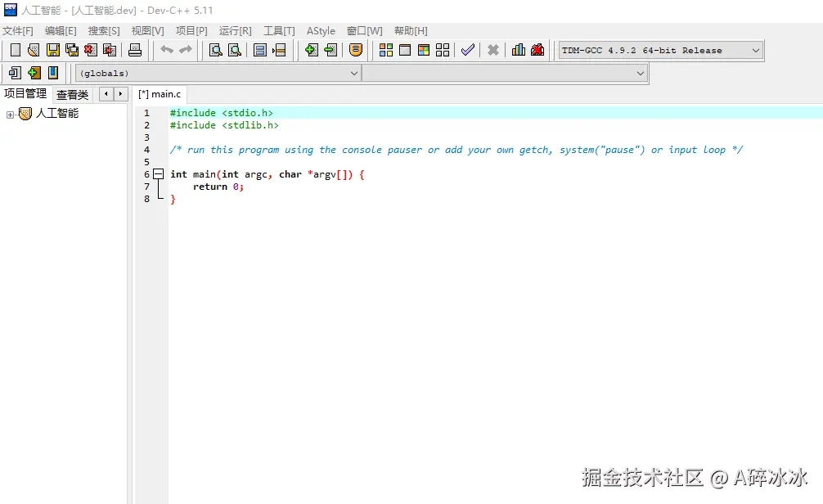Screen dimensions: 823x504
Task: Stop execution with the gray X icon
Action: (492, 50)
